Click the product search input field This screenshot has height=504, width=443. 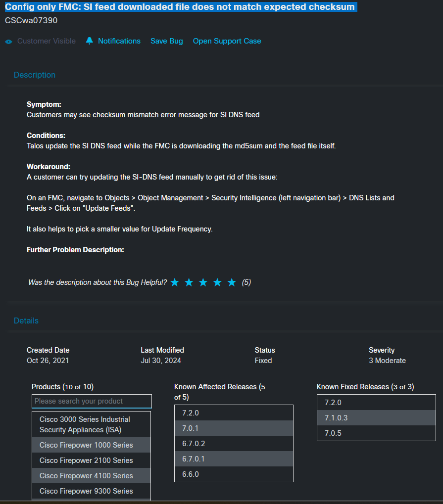pos(91,401)
